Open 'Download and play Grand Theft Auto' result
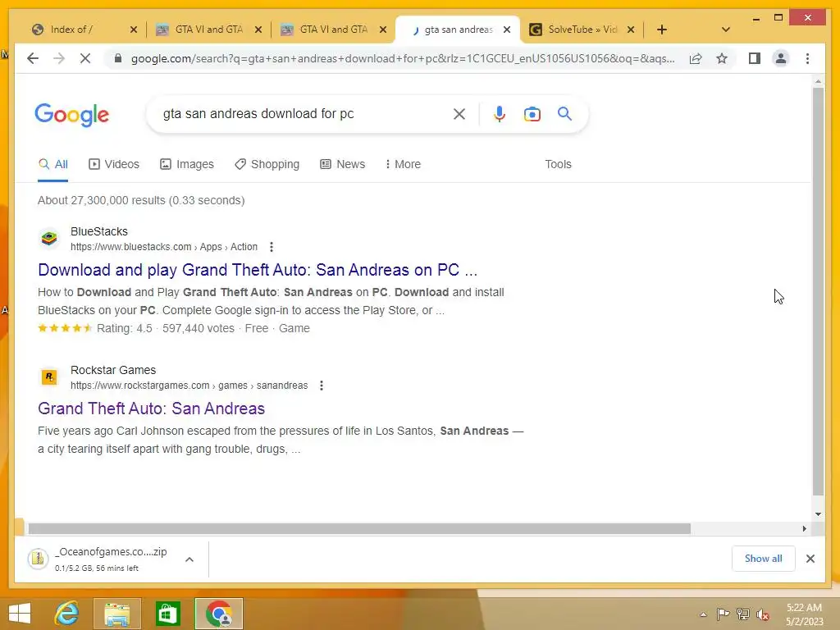This screenshot has height=630, width=840. tap(257, 270)
